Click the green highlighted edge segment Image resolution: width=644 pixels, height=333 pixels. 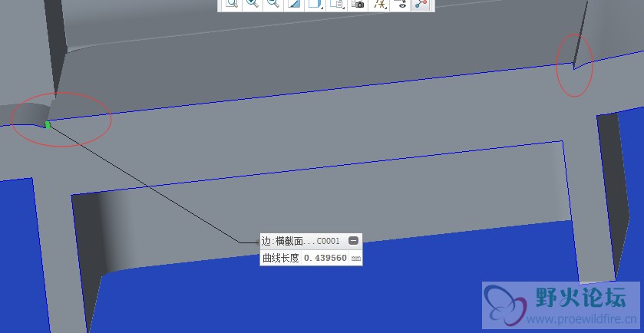(x=48, y=125)
